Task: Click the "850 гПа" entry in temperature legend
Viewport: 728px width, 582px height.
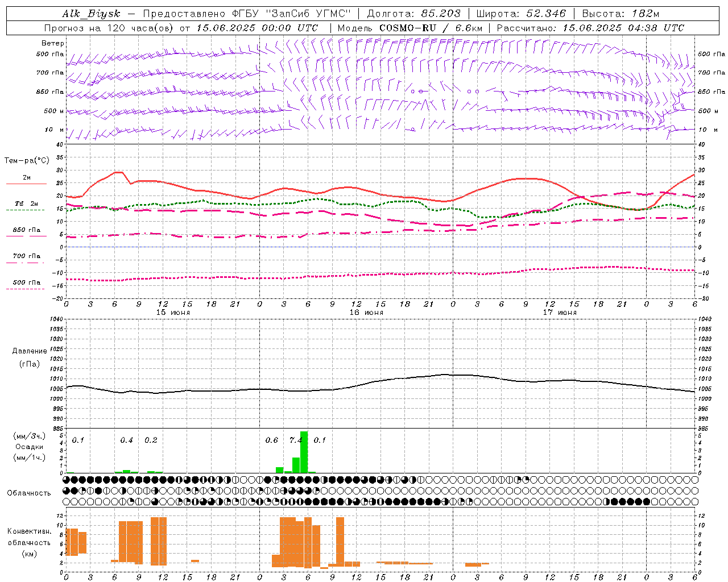Action: pos(27,230)
